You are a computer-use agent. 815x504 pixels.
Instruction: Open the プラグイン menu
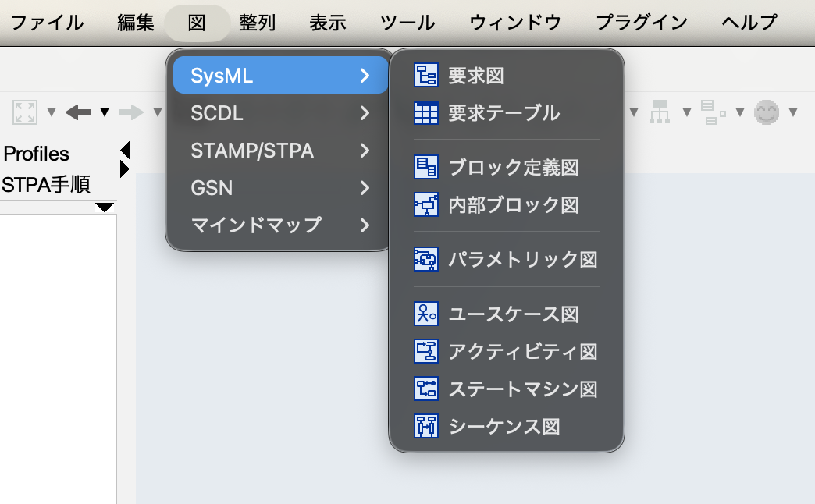[642, 23]
